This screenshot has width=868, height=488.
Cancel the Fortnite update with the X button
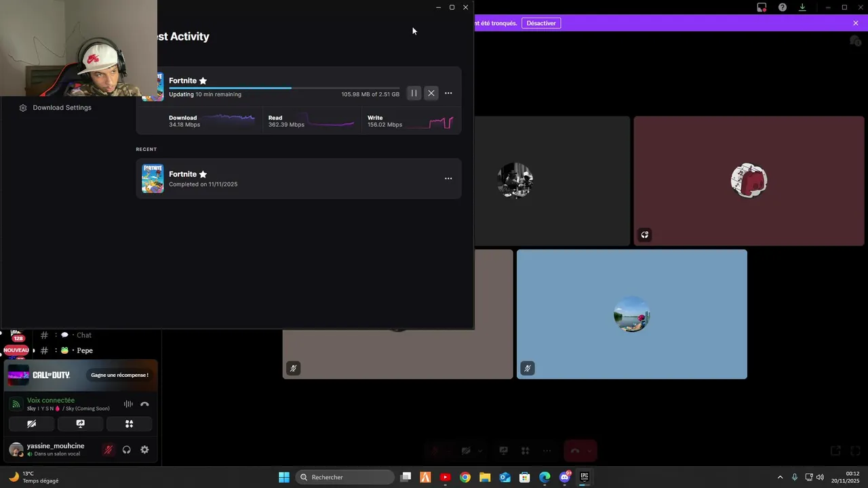pos(431,94)
